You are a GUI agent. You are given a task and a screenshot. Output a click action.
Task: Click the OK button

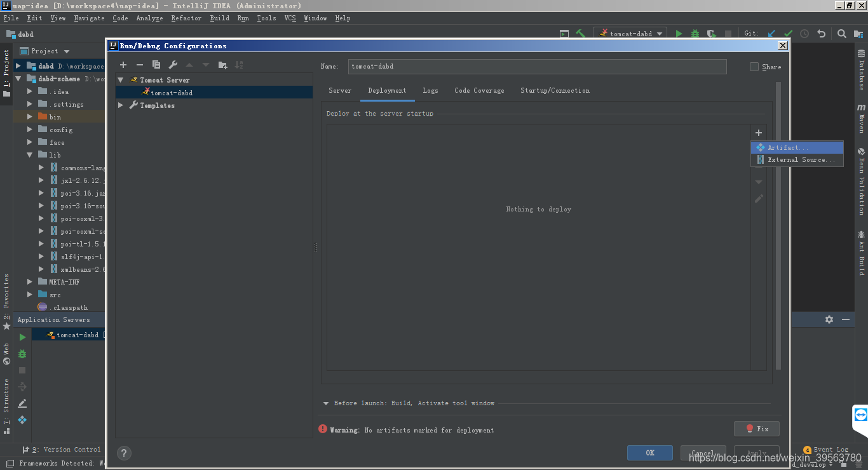pyautogui.click(x=650, y=453)
